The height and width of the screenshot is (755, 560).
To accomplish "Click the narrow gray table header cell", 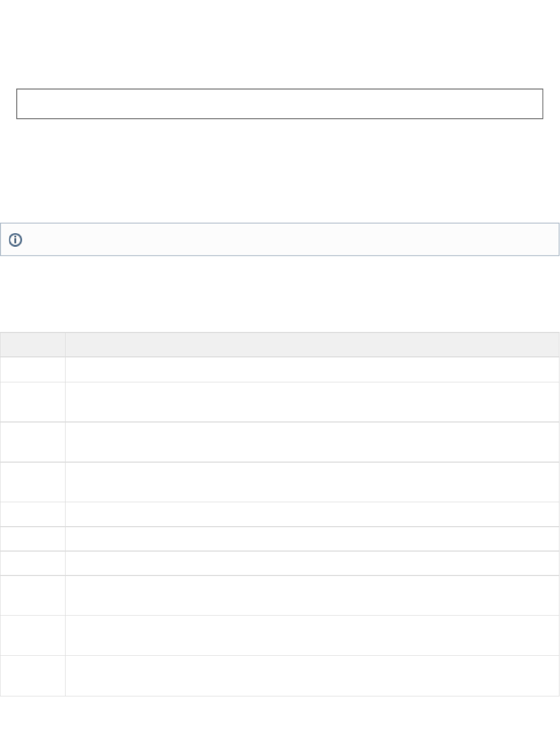I will coord(33,345).
